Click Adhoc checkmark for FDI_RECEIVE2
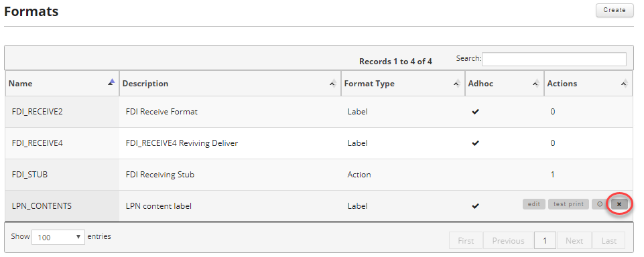The width and height of the screenshot is (644, 257). (x=475, y=112)
